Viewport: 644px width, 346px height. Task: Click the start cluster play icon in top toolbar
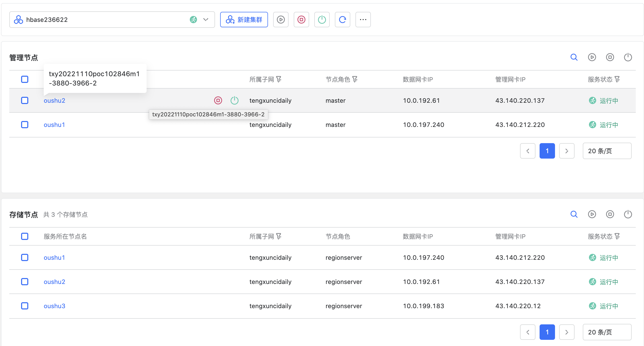[281, 20]
